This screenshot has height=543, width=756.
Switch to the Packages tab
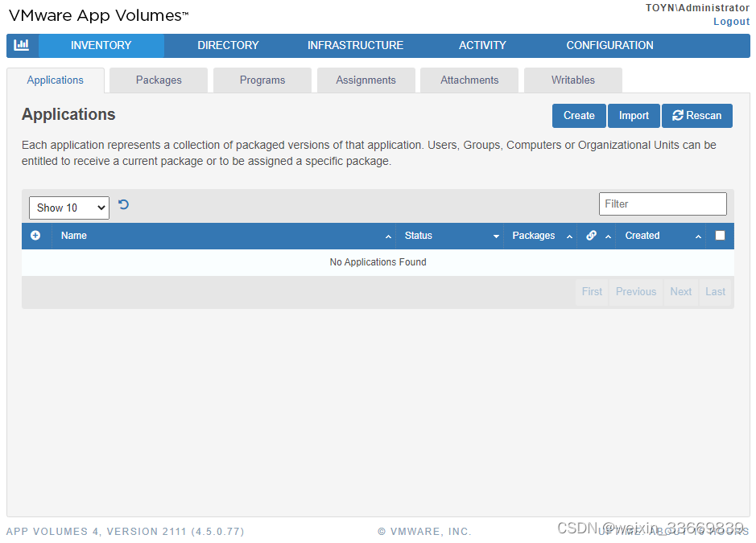point(159,80)
